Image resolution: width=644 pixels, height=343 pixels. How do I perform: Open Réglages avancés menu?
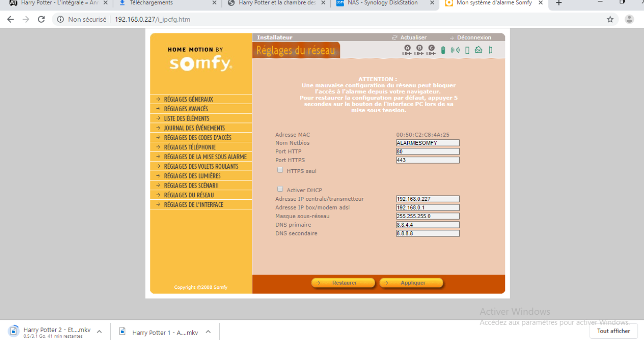(x=201, y=109)
